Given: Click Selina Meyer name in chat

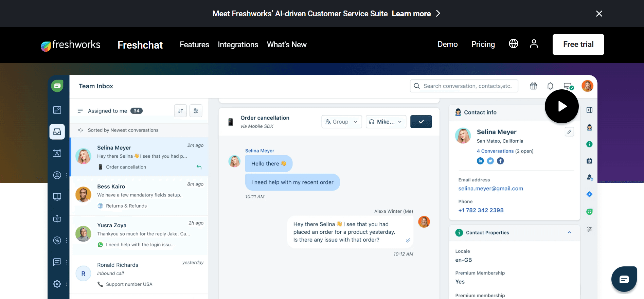Looking at the screenshot, I should coord(260,151).
